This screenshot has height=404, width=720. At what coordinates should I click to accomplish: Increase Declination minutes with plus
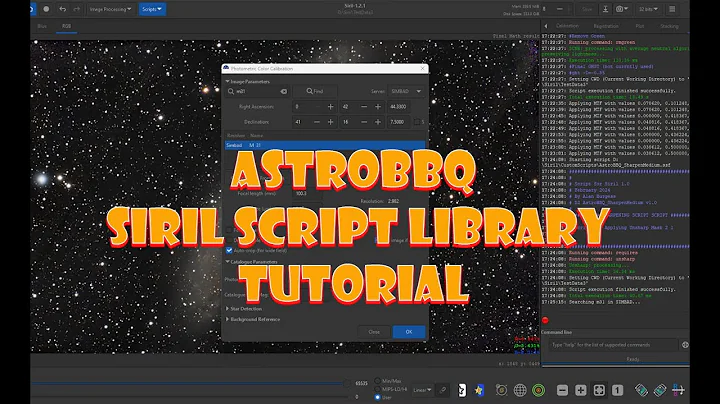click(377, 122)
